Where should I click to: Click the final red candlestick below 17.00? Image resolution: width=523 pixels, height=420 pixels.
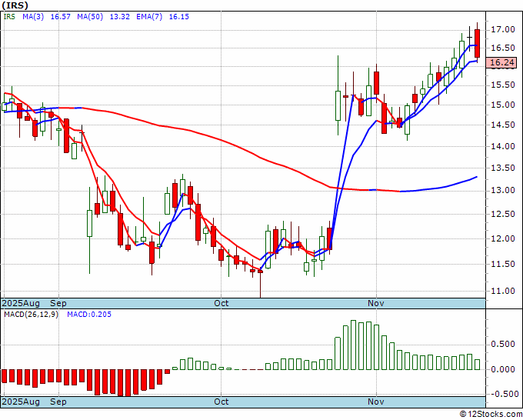(x=478, y=43)
